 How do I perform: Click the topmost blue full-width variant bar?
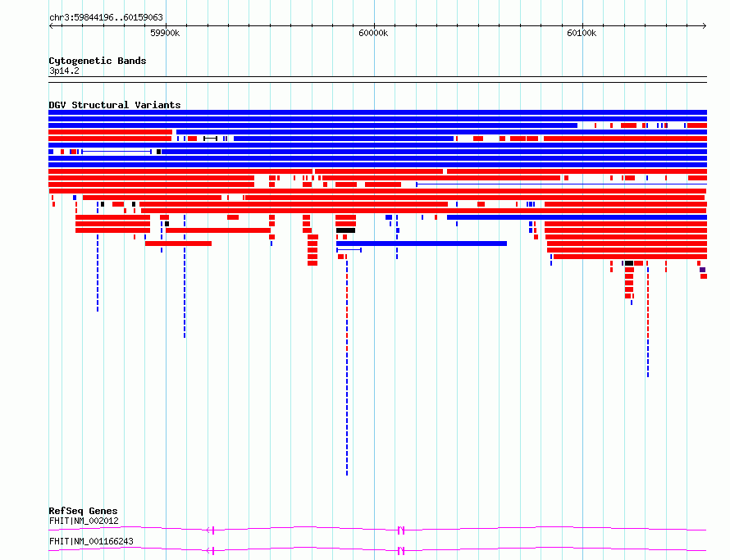(x=377, y=112)
